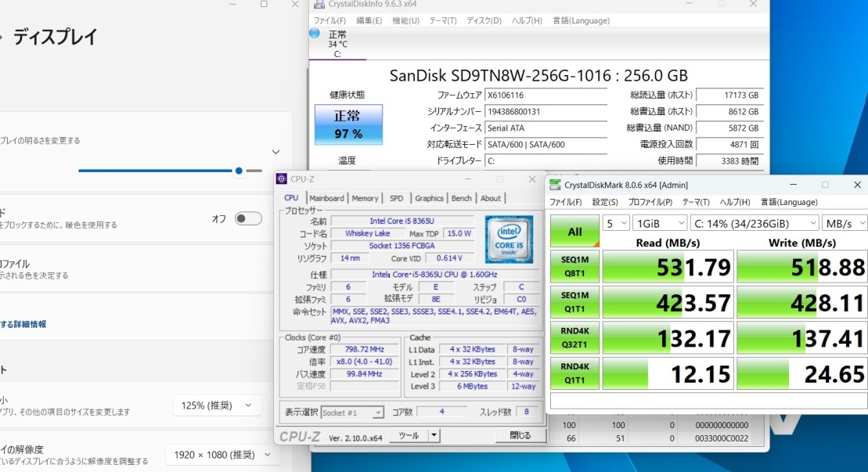Run the SEQ1M Q8T1 benchmark
Viewport: 868px width, 472px height.
(x=574, y=266)
